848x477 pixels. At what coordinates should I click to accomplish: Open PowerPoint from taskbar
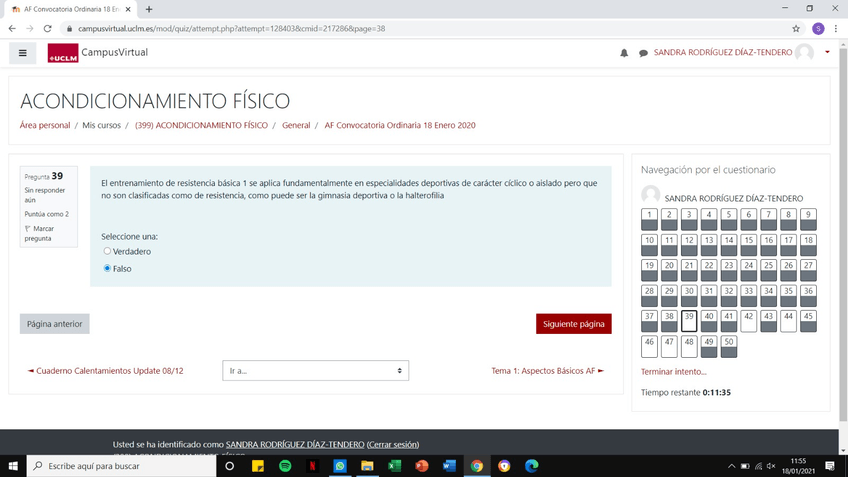[x=422, y=466]
